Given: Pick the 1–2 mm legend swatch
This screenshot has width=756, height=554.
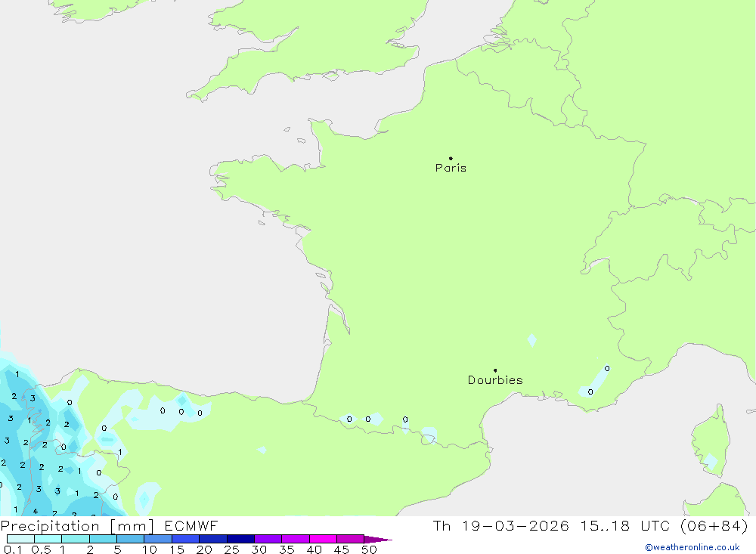Looking at the screenshot, I should tap(76, 539).
